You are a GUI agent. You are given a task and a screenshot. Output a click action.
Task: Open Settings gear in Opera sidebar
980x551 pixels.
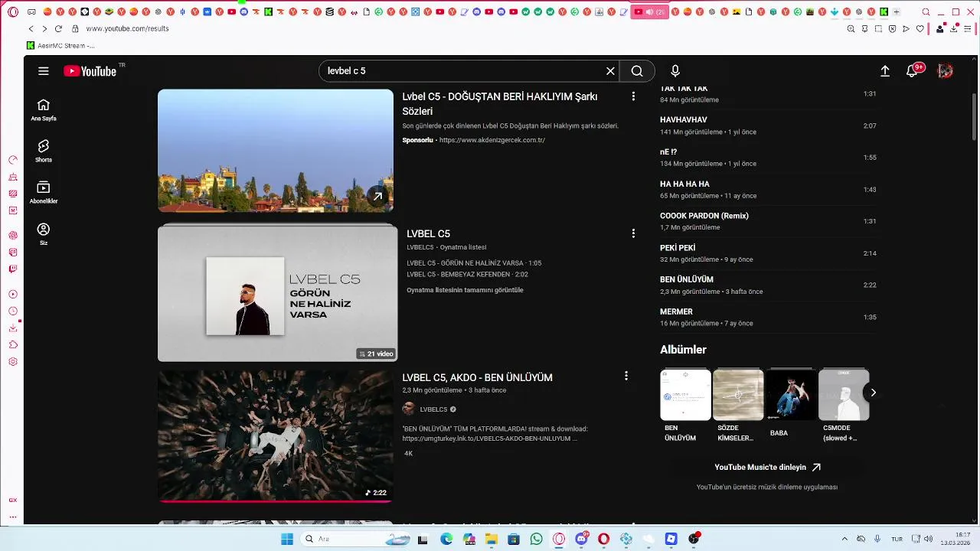click(13, 361)
